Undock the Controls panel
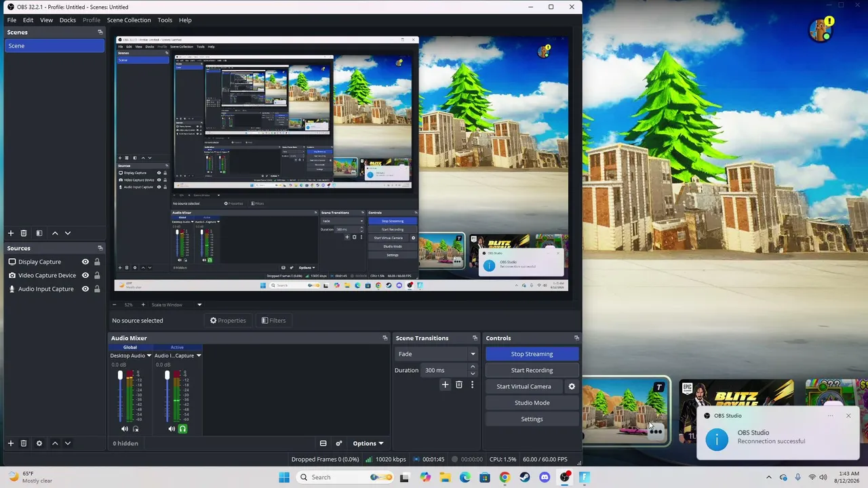Image resolution: width=868 pixels, height=488 pixels. click(576, 338)
